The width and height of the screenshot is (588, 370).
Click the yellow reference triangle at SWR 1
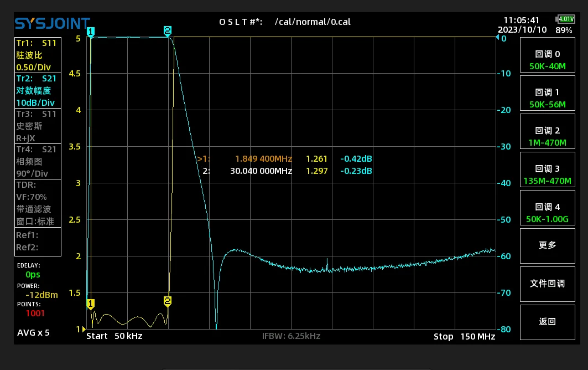click(x=84, y=330)
